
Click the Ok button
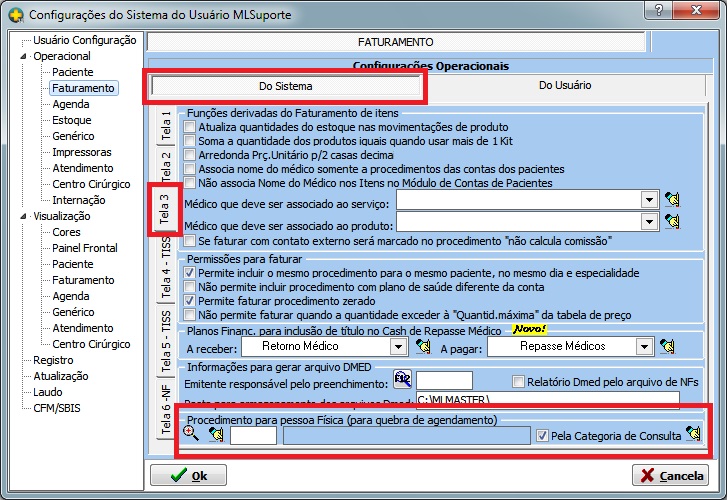190,475
